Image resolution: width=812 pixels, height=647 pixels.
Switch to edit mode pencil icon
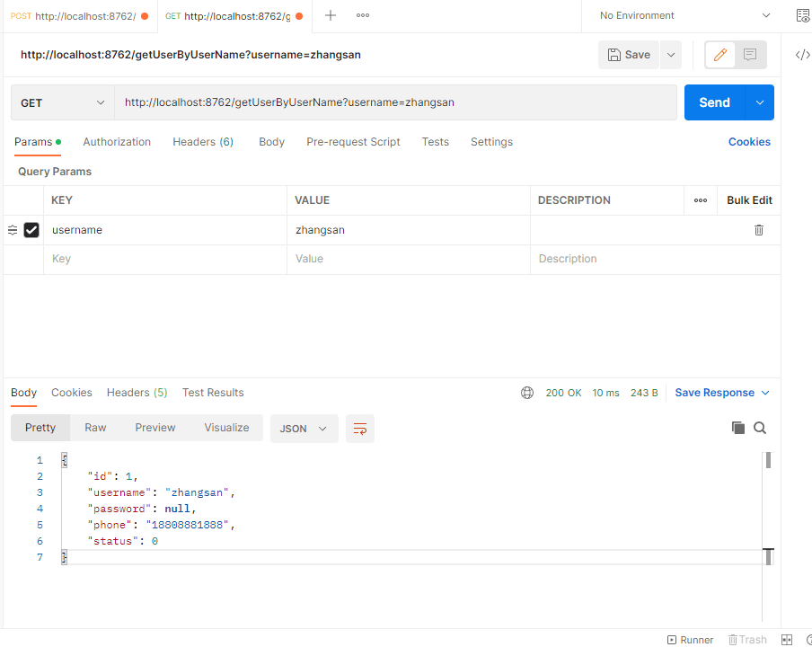[720, 55]
